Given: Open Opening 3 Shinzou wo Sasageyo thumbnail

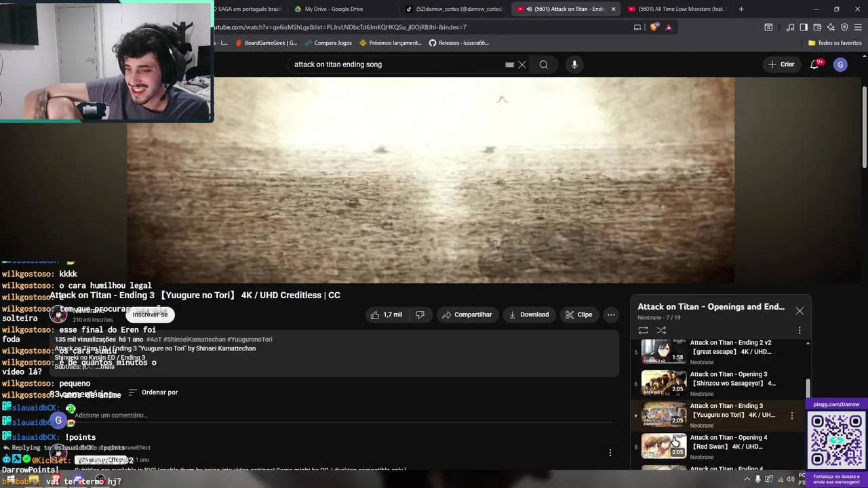Looking at the screenshot, I should 664,383.
